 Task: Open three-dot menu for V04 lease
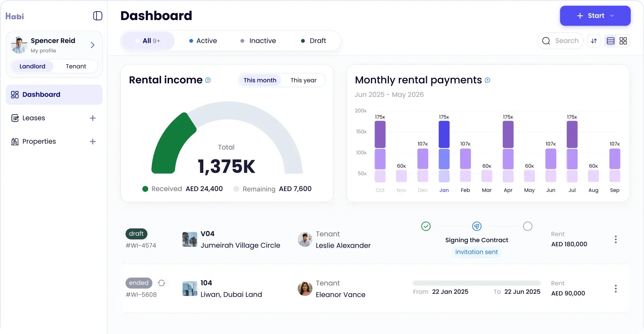coord(615,239)
